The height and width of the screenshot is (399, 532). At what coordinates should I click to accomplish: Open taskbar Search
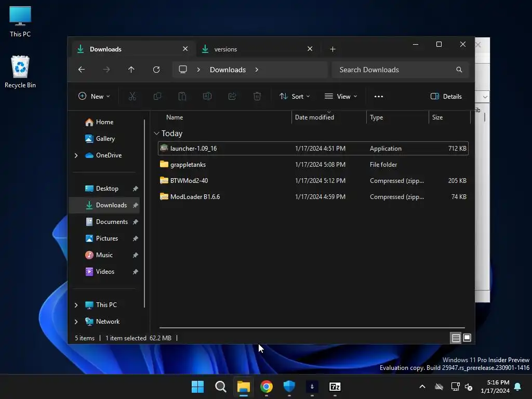click(220, 387)
